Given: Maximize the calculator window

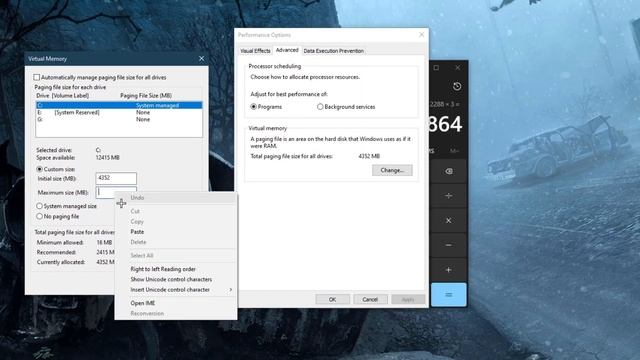Looking at the screenshot, I should point(436,67).
